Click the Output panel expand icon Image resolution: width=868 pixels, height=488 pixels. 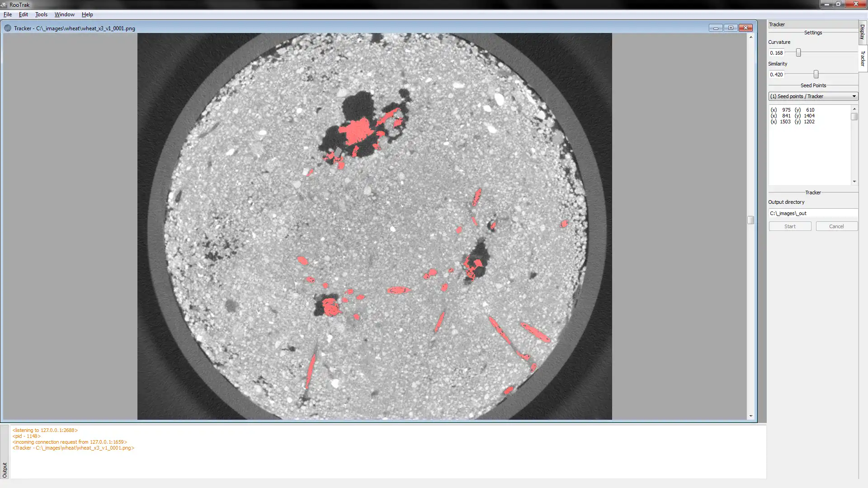click(x=5, y=470)
